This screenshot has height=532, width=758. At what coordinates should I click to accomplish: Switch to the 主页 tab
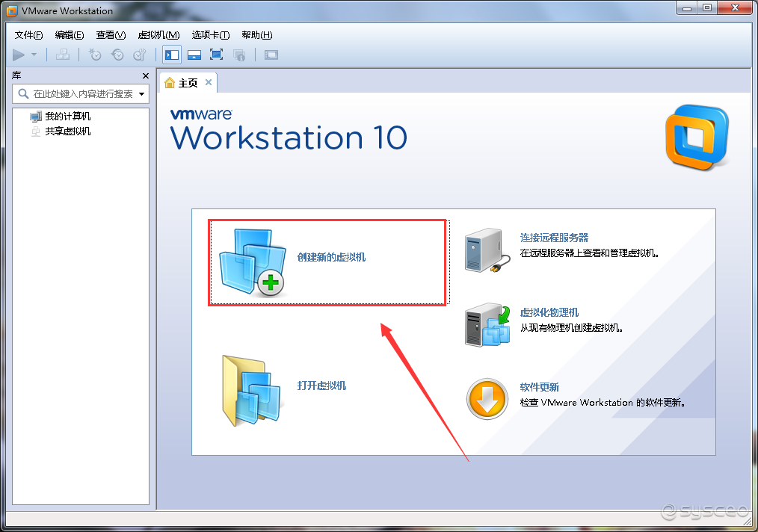(188, 83)
